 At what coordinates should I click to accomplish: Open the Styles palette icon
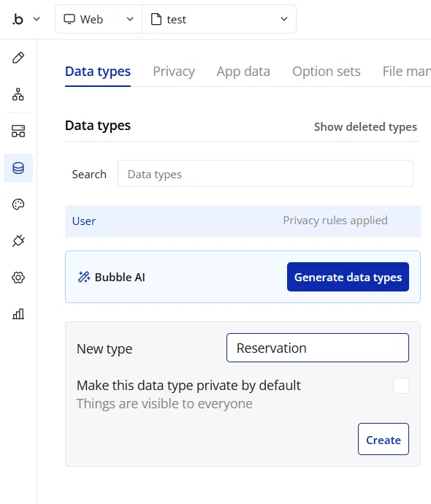coord(18,205)
